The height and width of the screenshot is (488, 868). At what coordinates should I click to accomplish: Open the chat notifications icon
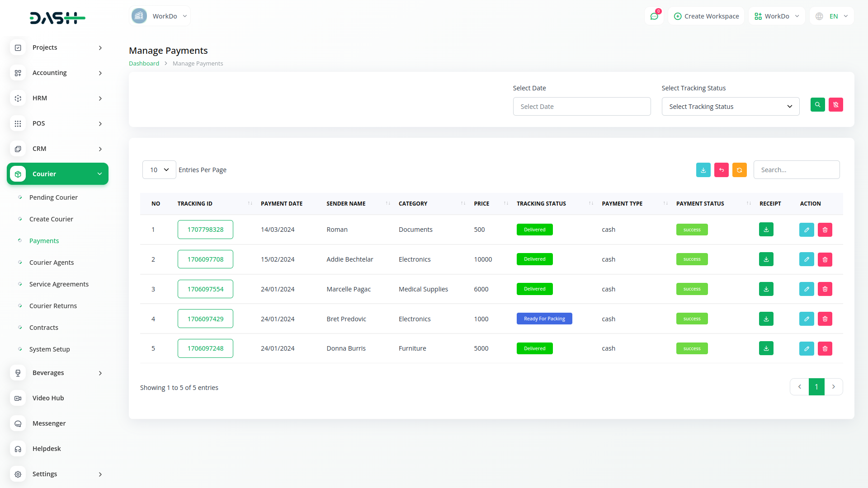point(654,16)
